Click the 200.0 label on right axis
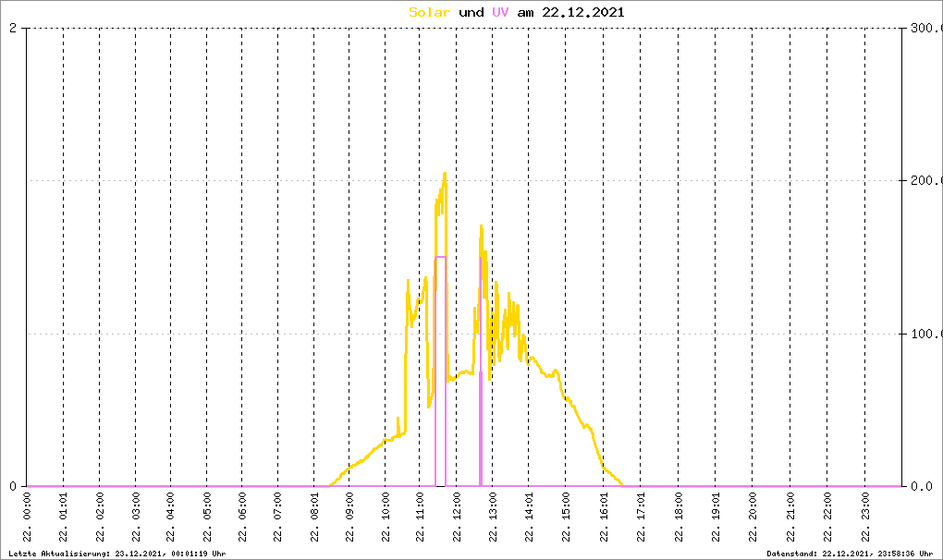Screen dimensions: 943x560 [925, 180]
